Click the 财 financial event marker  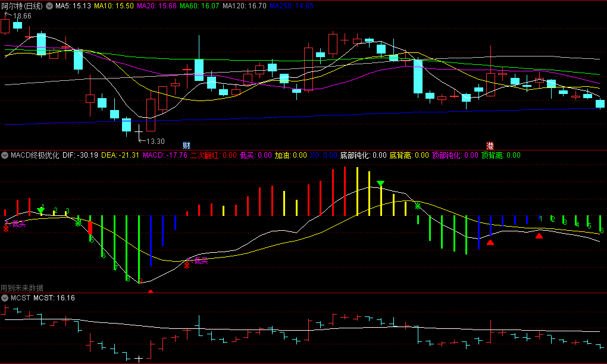(187, 146)
